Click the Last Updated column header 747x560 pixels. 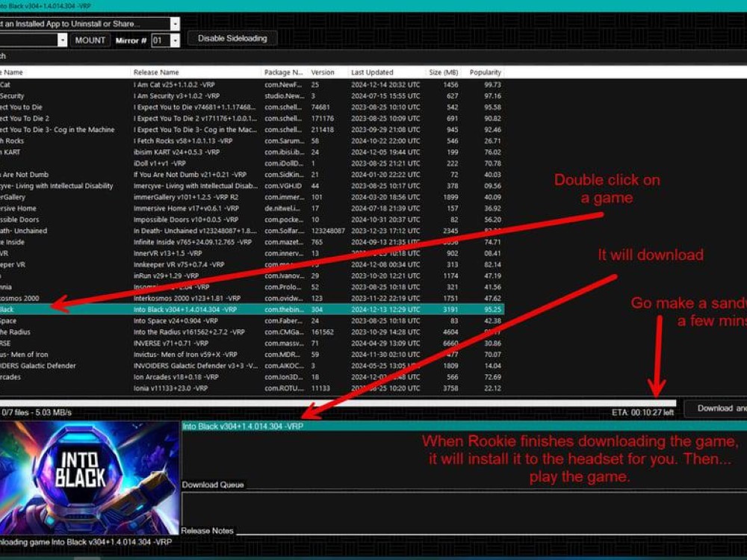[x=372, y=72]
